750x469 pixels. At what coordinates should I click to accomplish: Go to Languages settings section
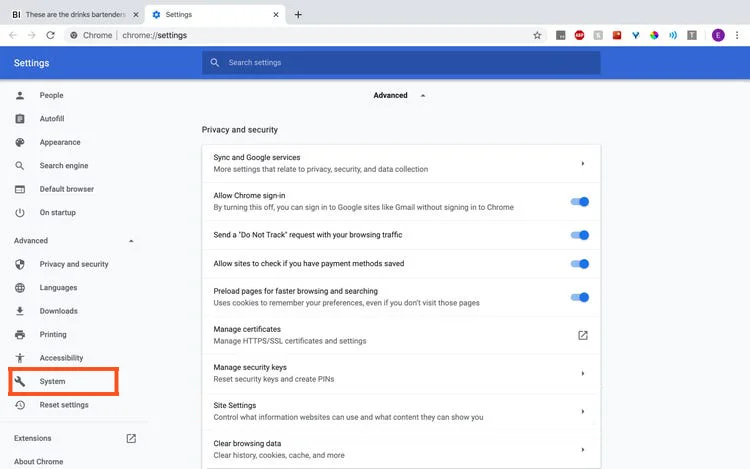click(x=58, y=287)
